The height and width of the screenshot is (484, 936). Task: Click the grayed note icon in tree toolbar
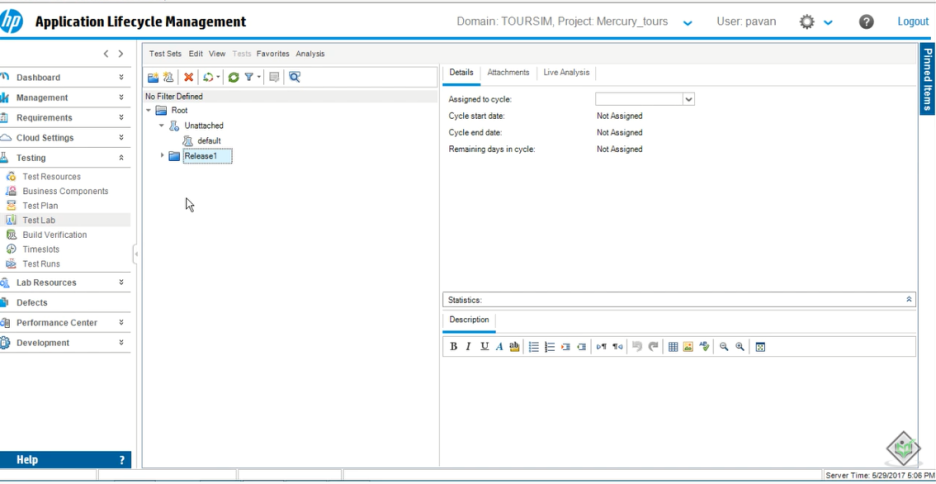click(274, 77)
